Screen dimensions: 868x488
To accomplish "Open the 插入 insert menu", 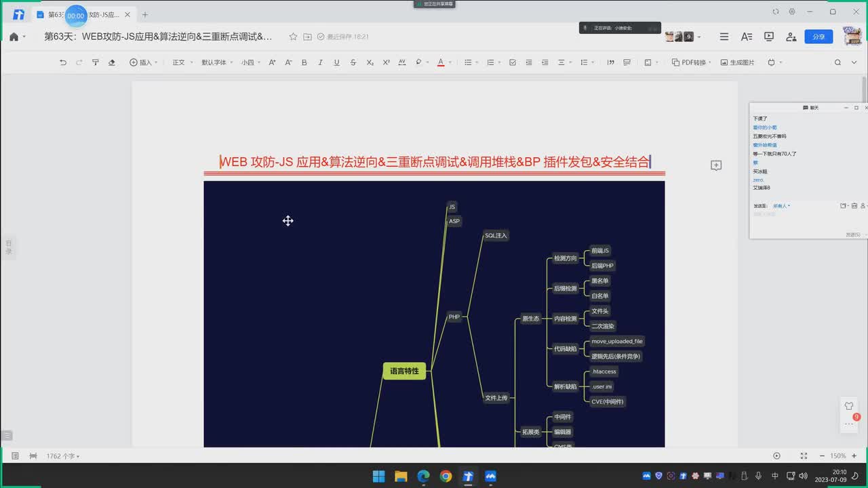I will point(143,62).
